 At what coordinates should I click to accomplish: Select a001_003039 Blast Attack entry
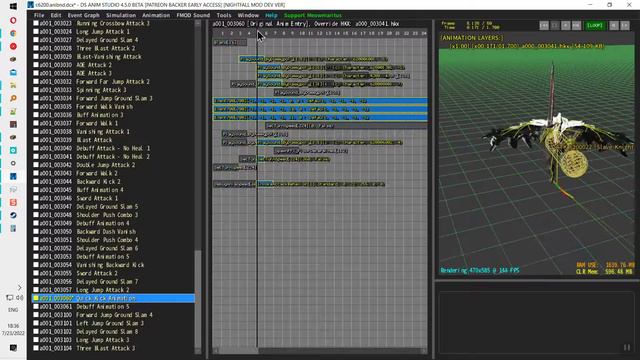coord(113,140)
